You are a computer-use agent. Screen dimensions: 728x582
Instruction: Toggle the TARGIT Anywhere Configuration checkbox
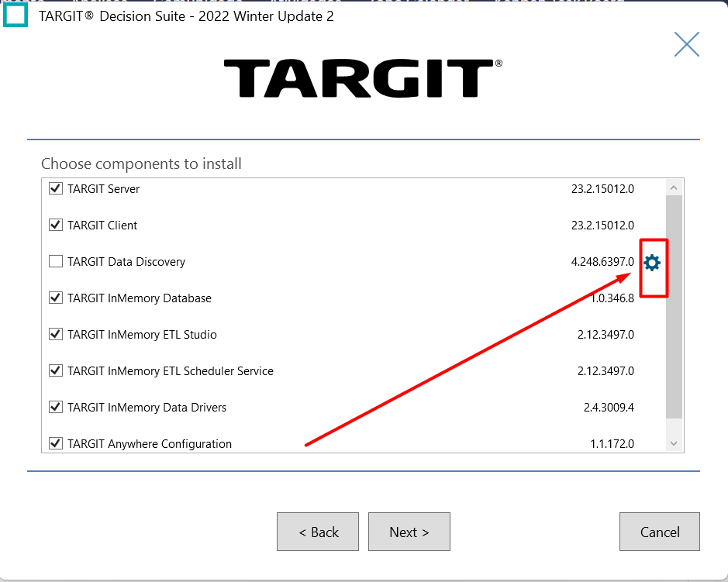(56, 443)
